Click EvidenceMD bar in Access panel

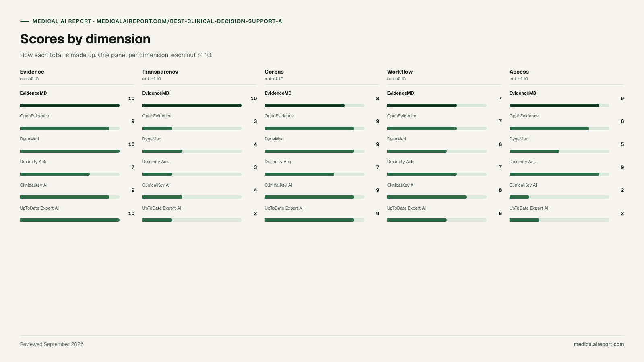pos(559,105)
